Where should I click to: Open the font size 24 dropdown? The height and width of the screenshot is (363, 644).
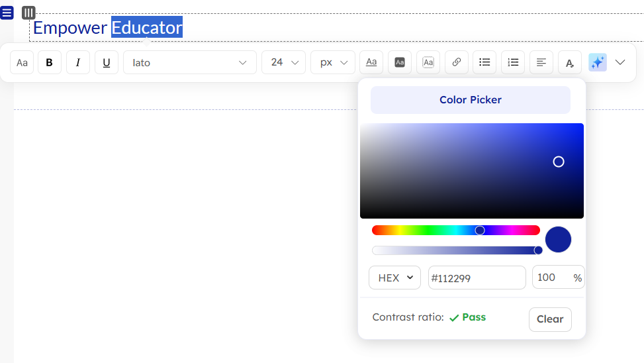283,62
